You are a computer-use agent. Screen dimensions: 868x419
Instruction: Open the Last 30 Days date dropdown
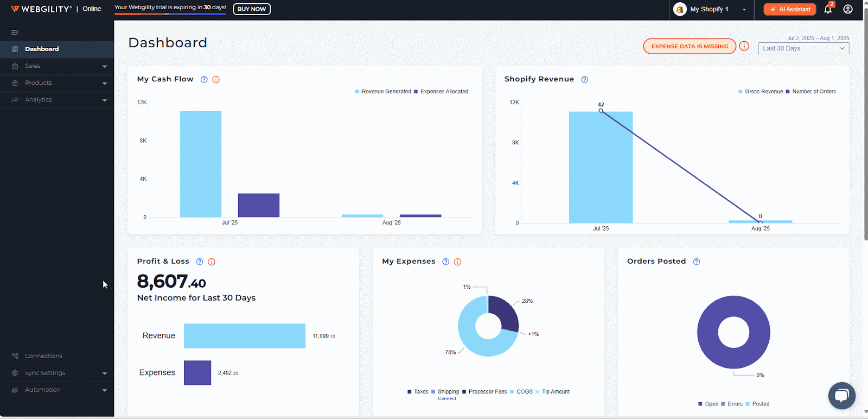click(x=803, y=48)
